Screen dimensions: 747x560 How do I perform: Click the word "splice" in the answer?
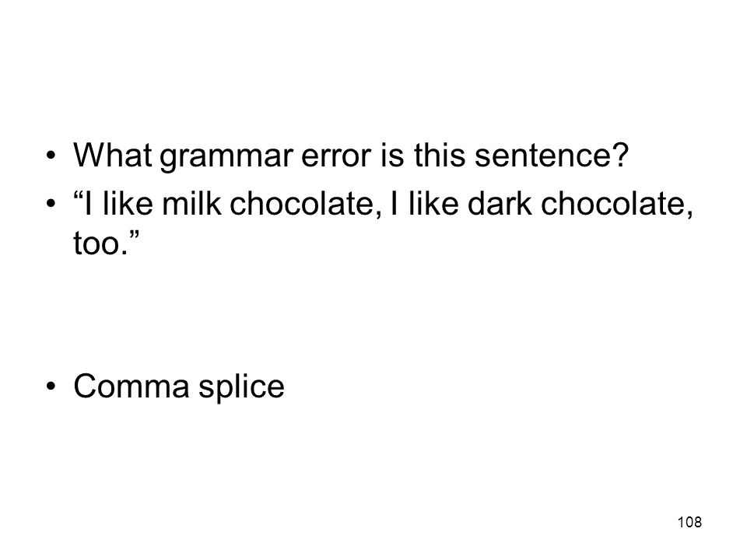tap(241, 389)
